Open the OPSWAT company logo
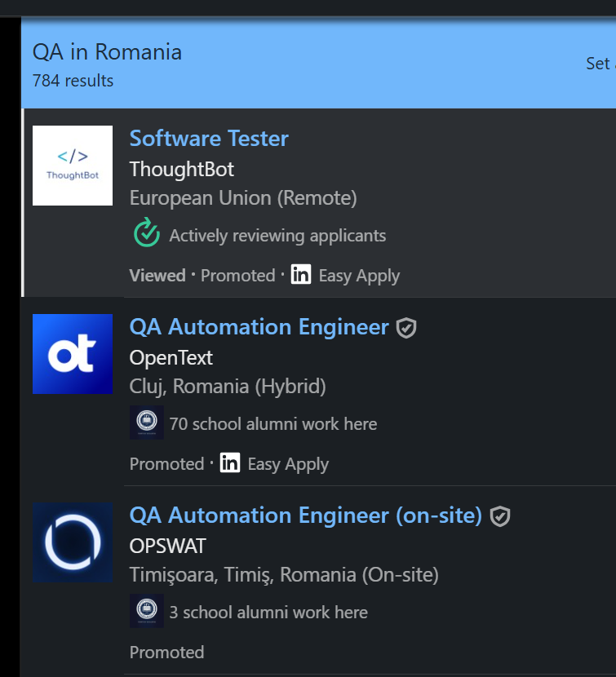The height and width of the screenshot is (677, 616). pos(73,542)
